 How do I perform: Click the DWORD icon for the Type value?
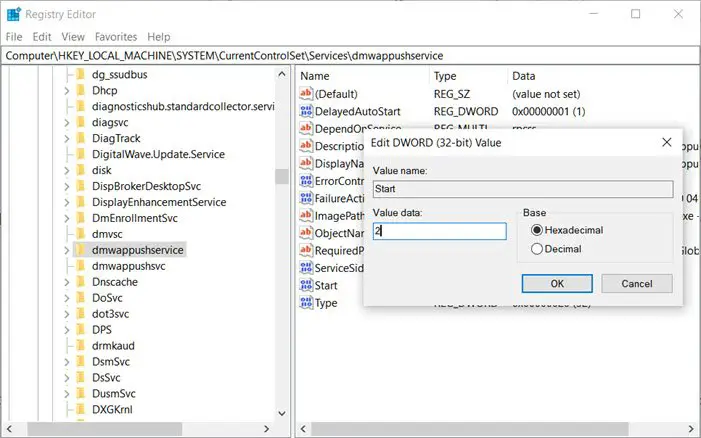pyautogui.click(x=306, y=303)
